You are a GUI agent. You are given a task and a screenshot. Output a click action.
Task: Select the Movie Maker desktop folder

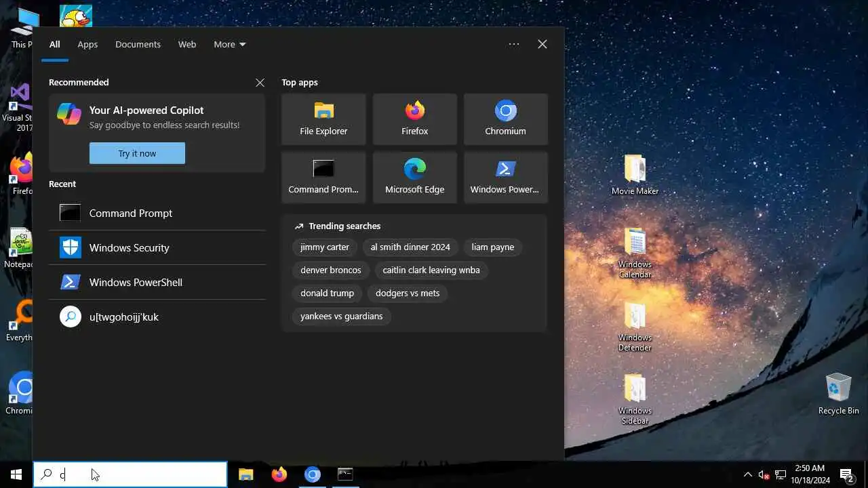pos(635,175)
